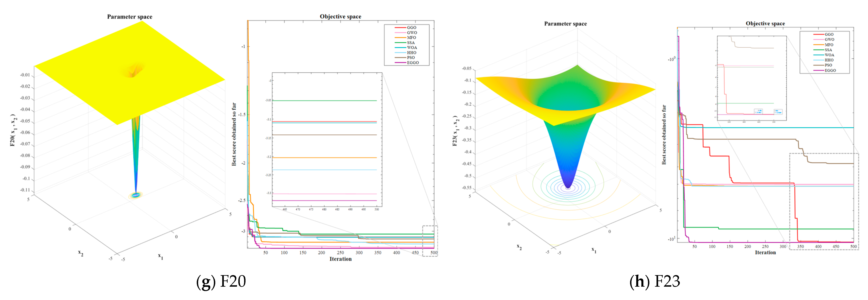
Task: Click iteration tick '250' on F20 objective plot
Action: point(340,253)
